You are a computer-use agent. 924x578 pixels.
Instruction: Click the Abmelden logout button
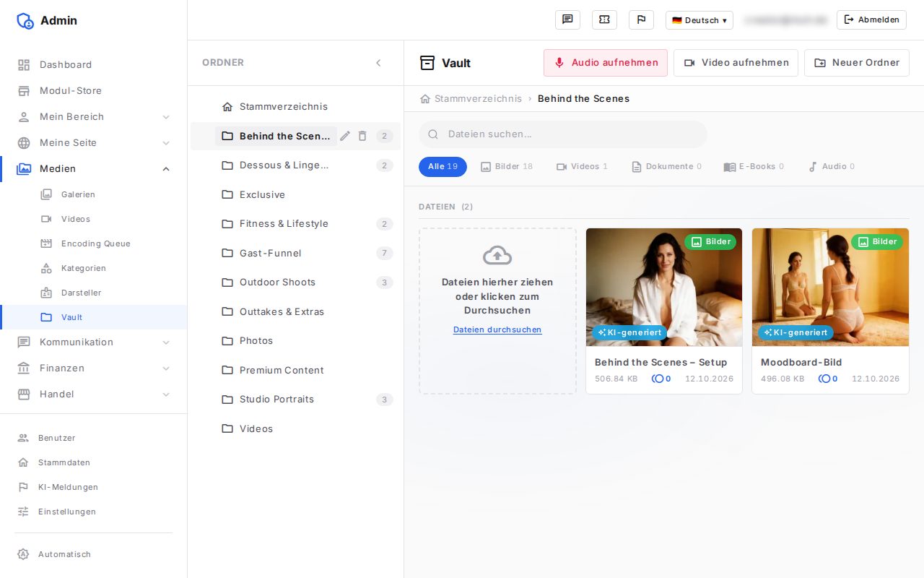coord(871,20)
